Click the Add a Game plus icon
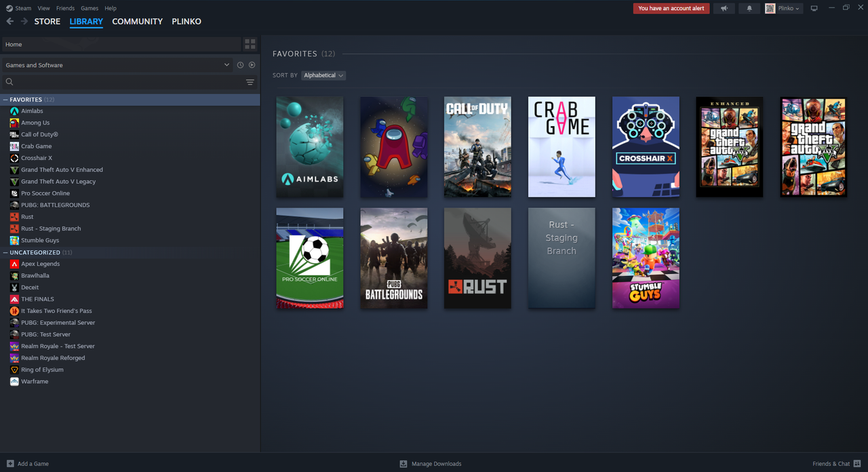Viewport: 868px width, 472px height. (10, 464)
